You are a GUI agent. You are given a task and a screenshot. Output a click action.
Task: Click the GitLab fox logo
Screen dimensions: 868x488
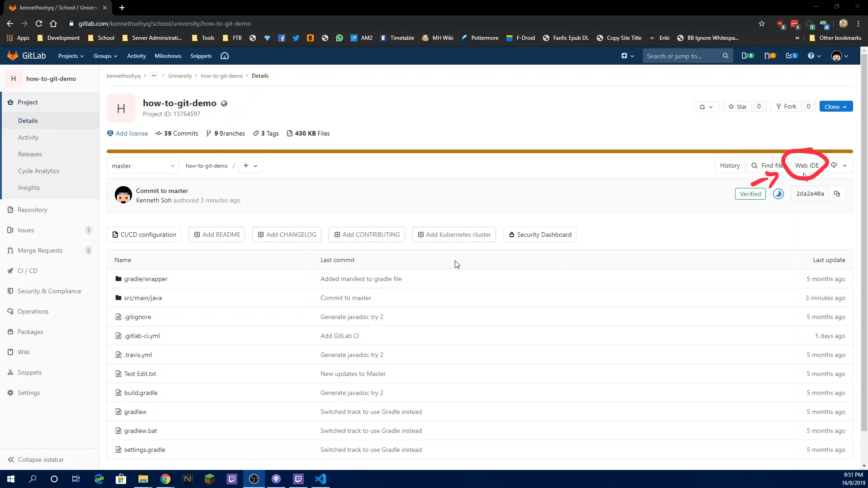[13, 56]
